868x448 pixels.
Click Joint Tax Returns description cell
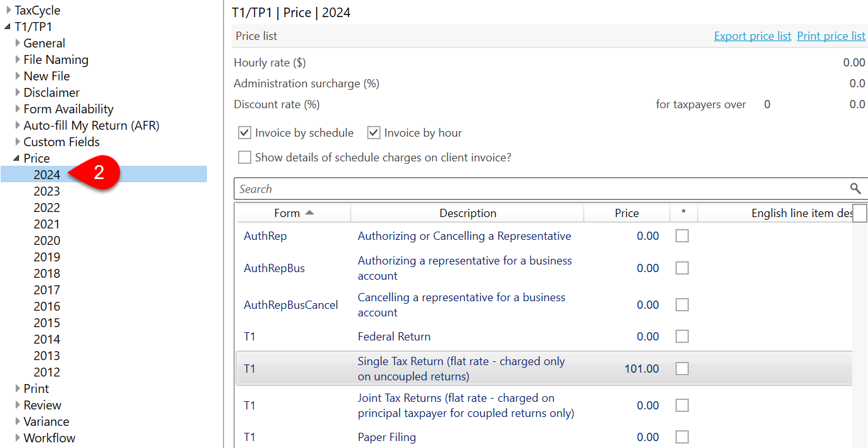tap(466, 406)
